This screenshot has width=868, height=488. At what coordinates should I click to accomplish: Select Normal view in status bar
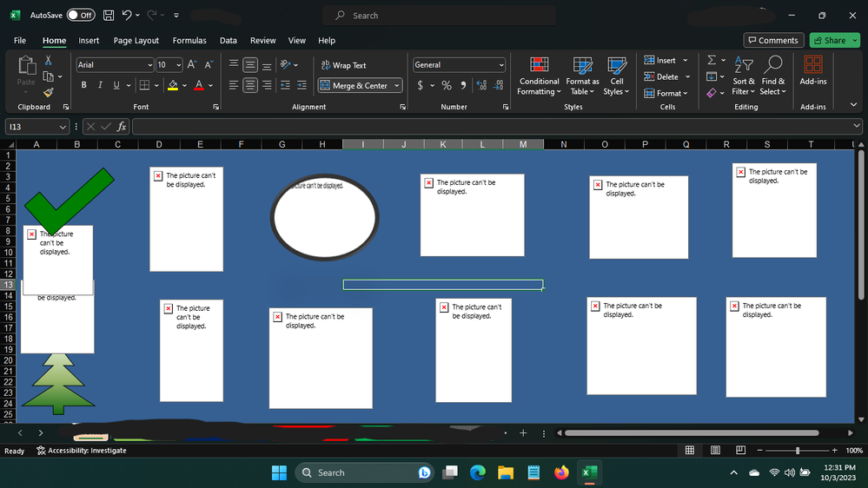coord(690,451)
